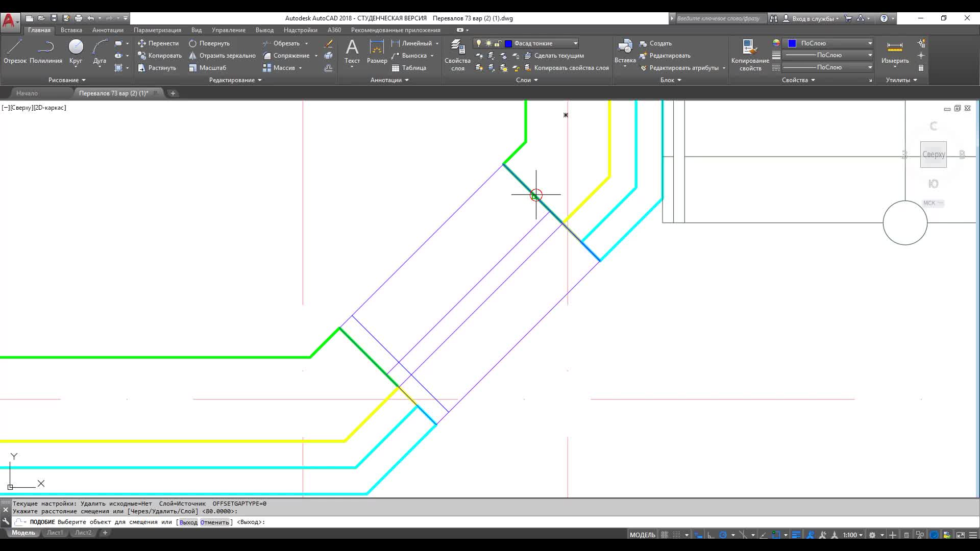Toggle hardware acceleration in status bar
Image resolution: width=980 pixels, height=551 pixels.
934,535
